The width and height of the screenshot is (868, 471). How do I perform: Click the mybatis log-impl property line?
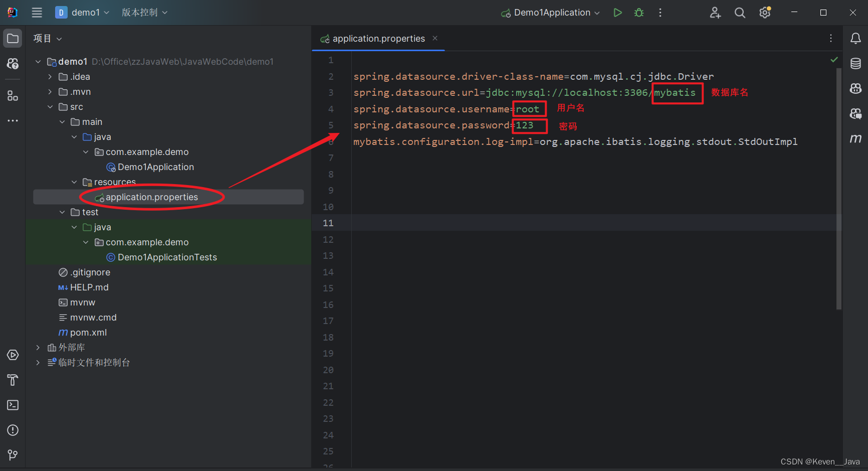click(575, 141)
